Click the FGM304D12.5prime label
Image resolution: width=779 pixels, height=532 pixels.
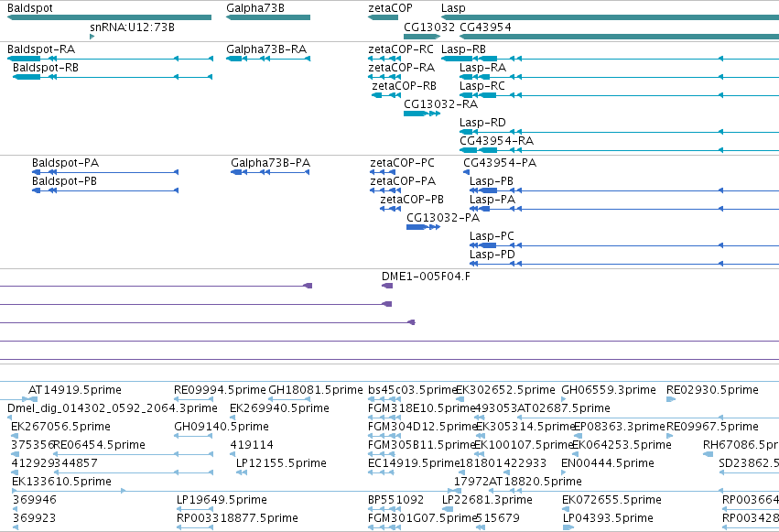[x=422, y=427]
